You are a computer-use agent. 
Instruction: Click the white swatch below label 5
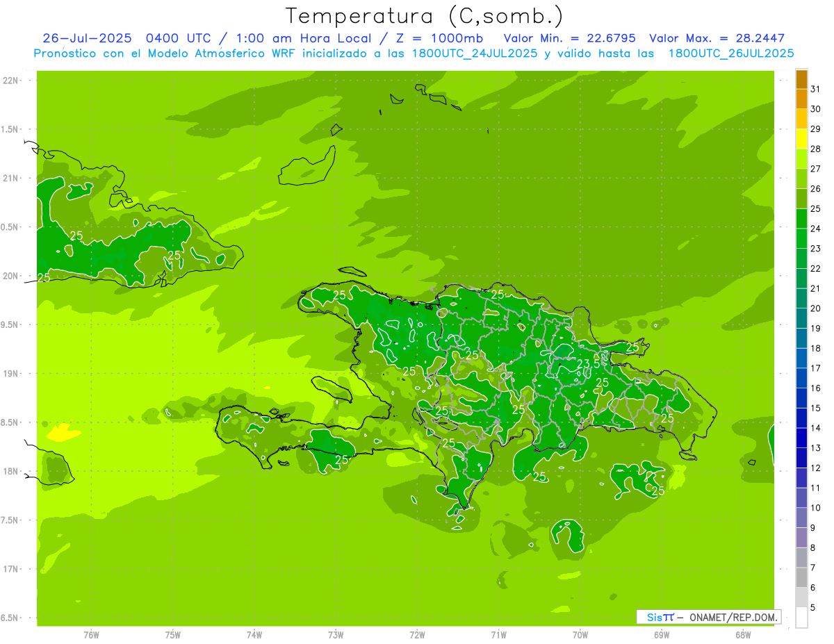point(801,618)
